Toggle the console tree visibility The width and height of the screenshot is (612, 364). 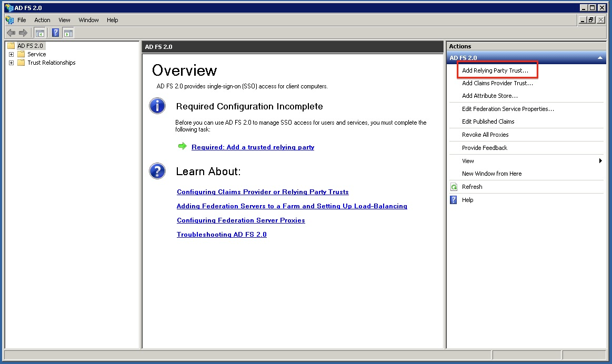coord(40,32)
